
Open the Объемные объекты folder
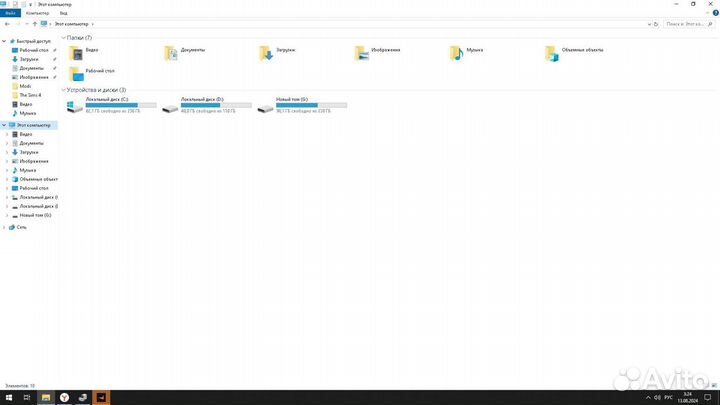tap(552, 52)
